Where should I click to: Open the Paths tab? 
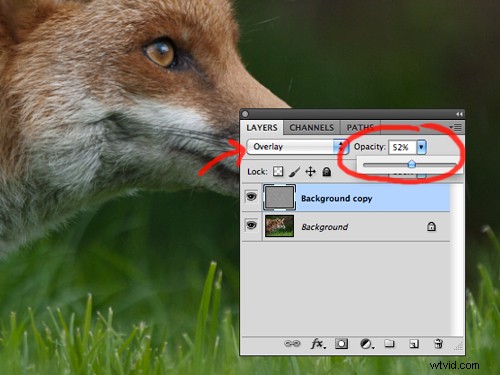click(360, 128)
